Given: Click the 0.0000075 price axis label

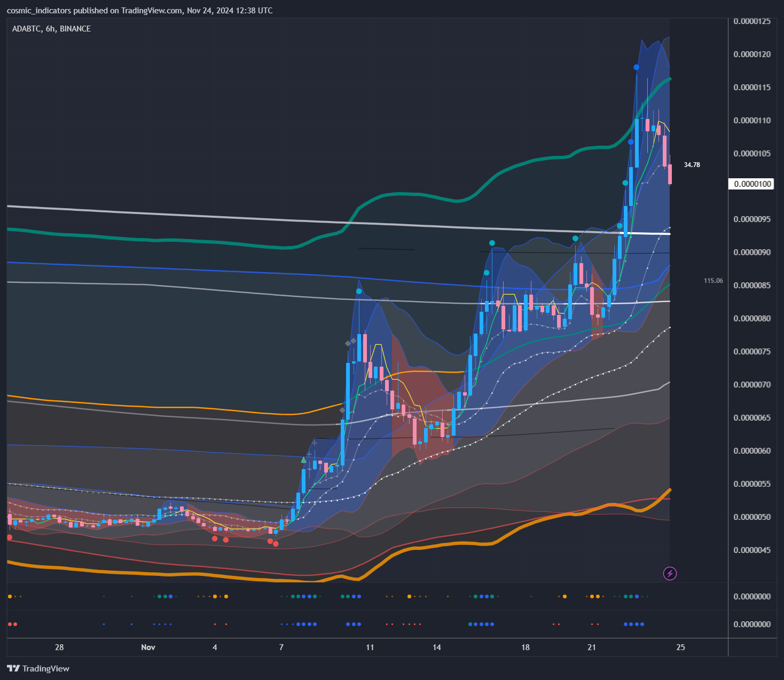Looking at the screenshot, I should click(x=752, y=352).
